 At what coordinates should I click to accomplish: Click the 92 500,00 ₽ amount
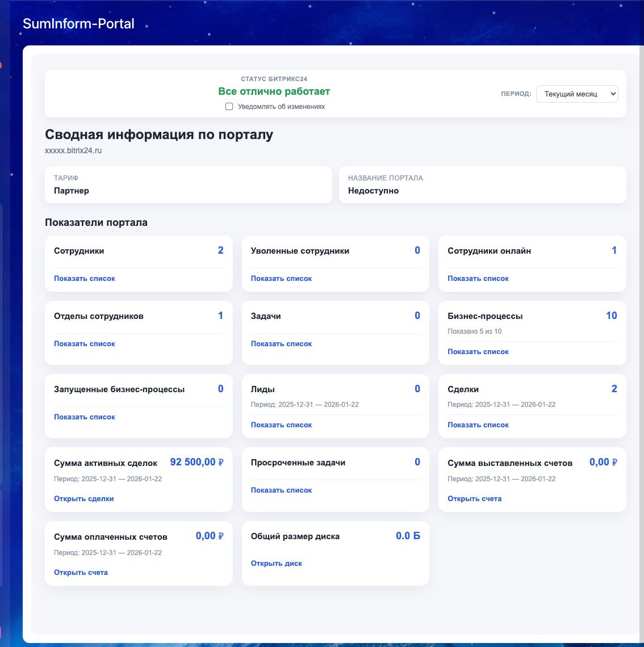pos(197,462)
